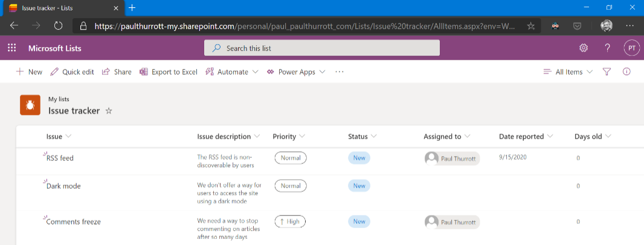
Task: Go to My lists breadcrumb
Action: tap(59, 99)
